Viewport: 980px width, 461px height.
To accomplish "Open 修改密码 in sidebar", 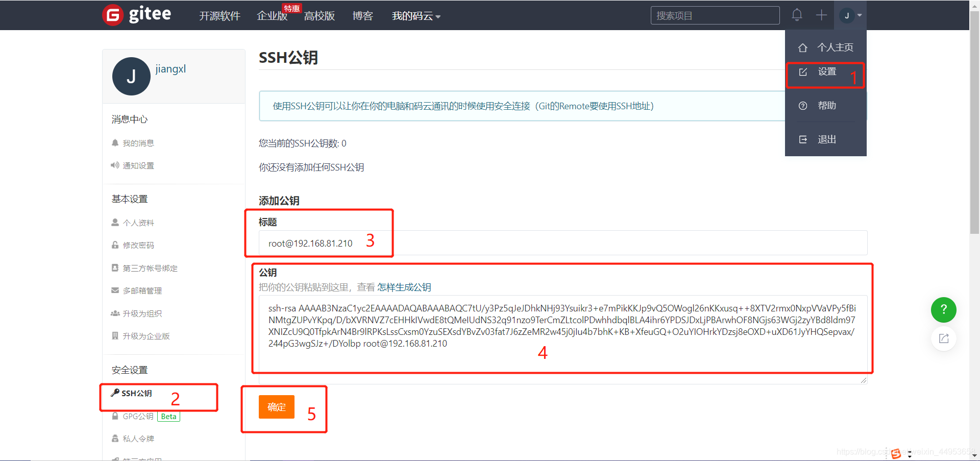I will [138, 245].
